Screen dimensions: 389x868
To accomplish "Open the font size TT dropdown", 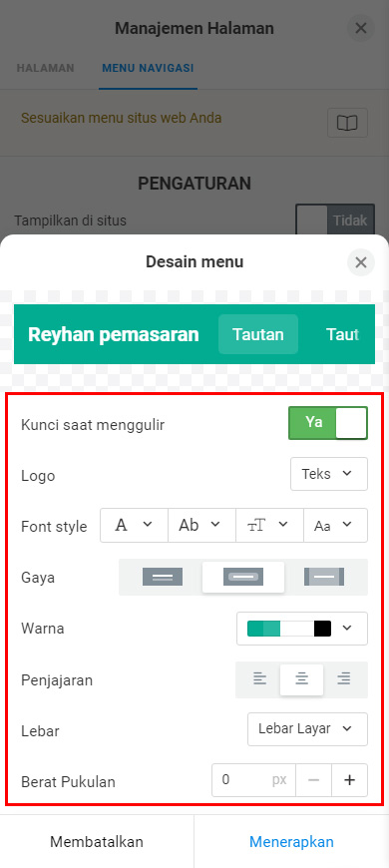I will 269,526.
